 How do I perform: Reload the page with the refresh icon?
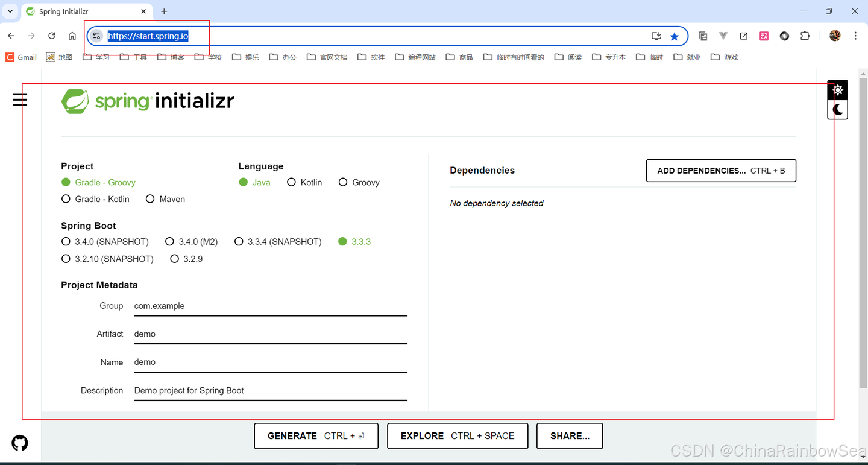pyautogui.click(x=52, y=36)
